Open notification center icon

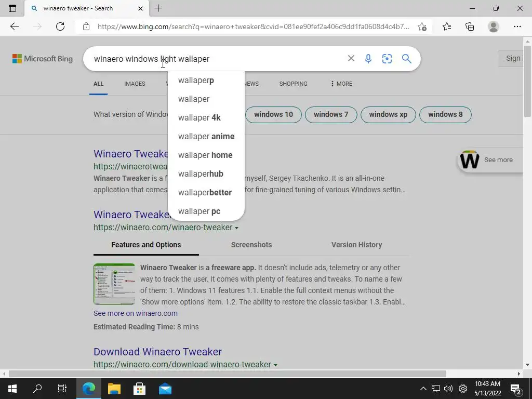coord(516,389)
